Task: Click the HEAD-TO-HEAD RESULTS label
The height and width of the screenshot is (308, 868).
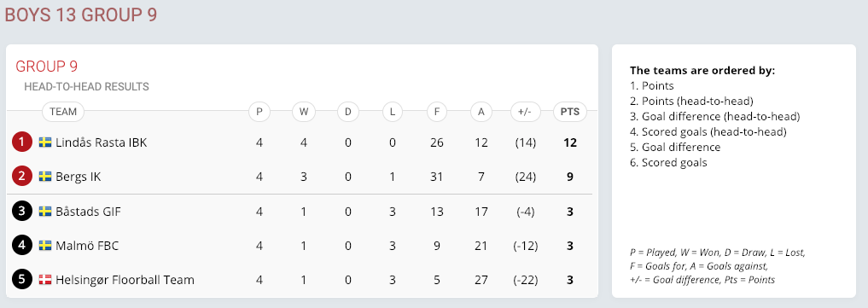Action: click(86, 87)
